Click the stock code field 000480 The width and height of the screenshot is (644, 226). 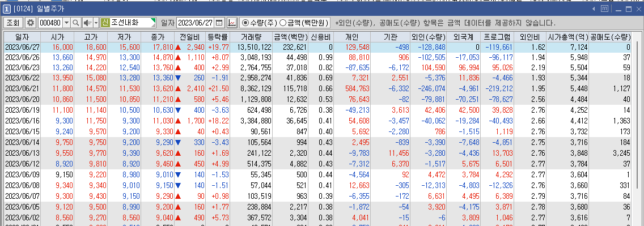[50, 23]
